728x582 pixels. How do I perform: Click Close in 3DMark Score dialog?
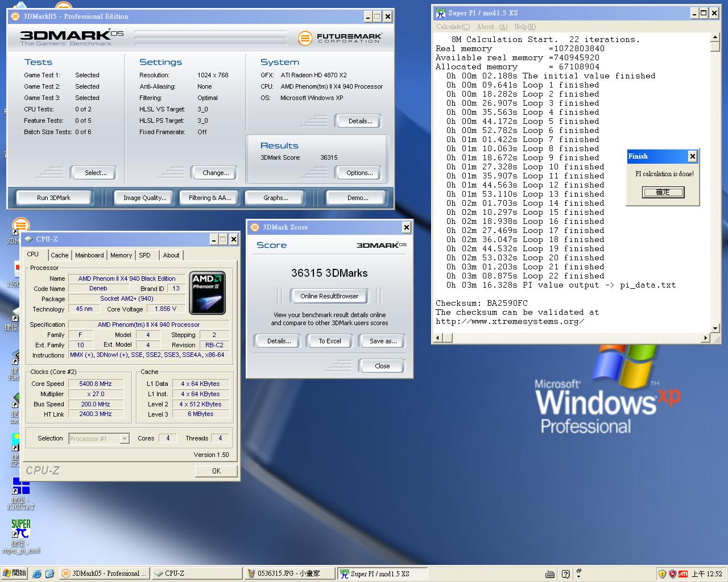pyautogui.click(x=383, y=366)
